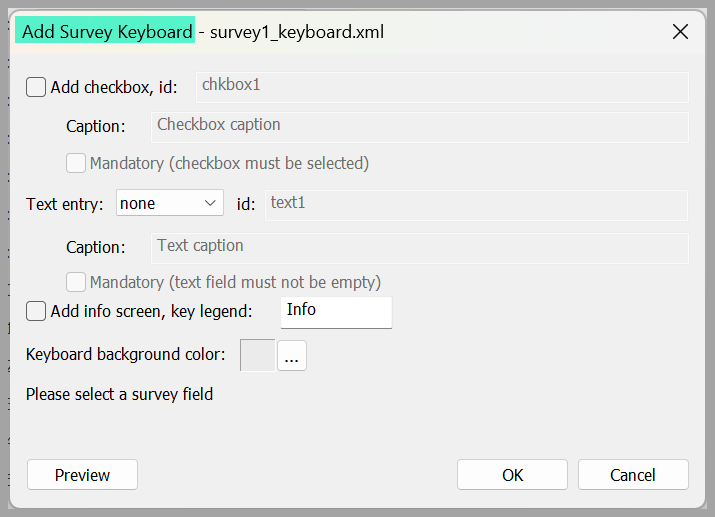Dismiss the dialog with Cancel
The image size is (715, 517).
(x=633, y=475)
